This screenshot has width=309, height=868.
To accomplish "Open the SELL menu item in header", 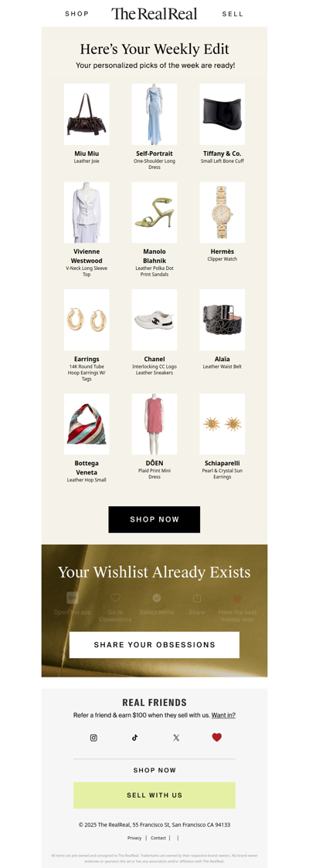I will coord(233,14).
